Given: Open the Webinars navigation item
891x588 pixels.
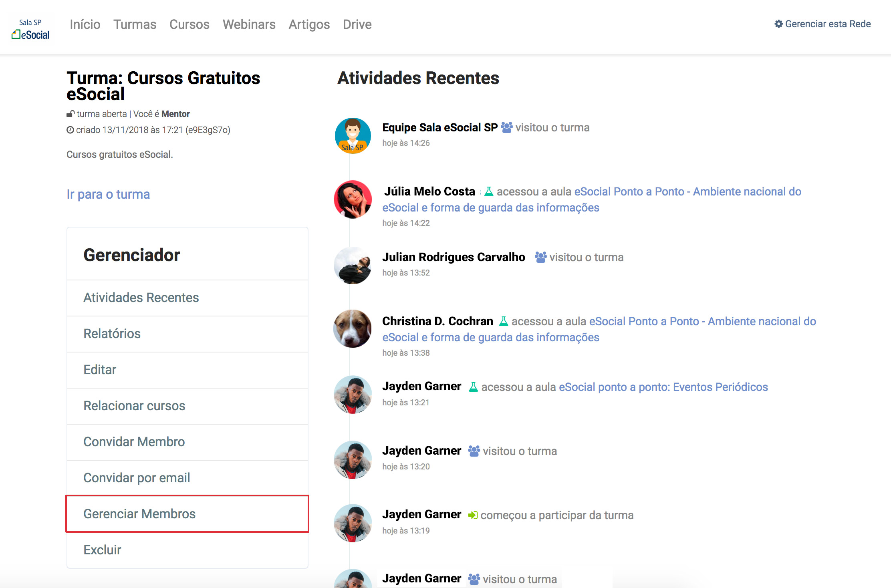Looking at the screenshot, I should click(x=249, y=24).
